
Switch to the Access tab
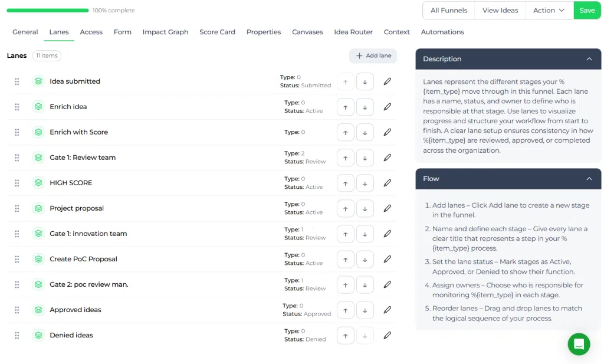tap(91, 32)
